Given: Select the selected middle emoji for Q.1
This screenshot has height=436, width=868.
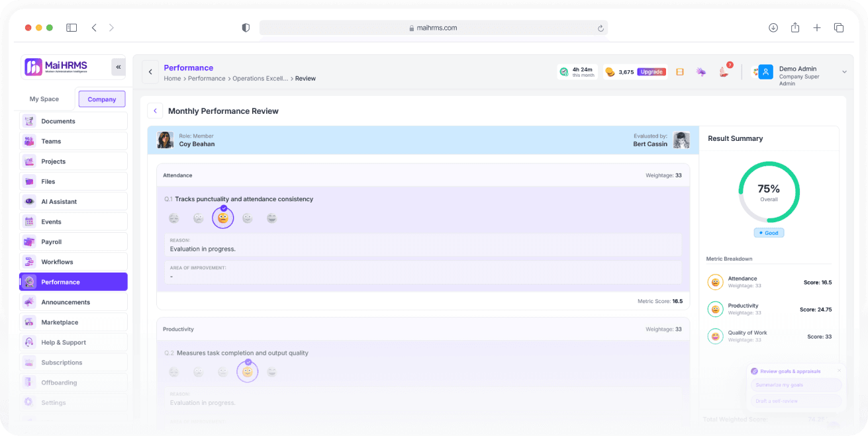Looking at the screenshot, I should click(223, 218).
